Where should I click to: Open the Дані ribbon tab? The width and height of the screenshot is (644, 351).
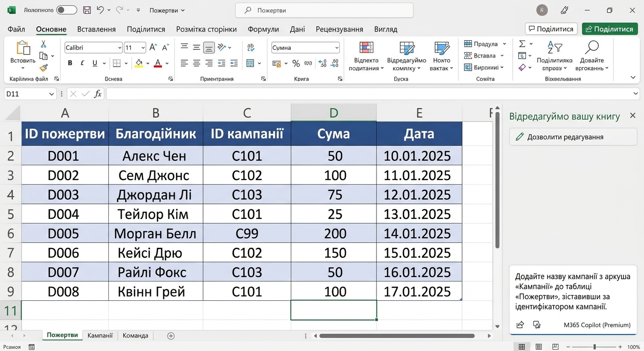coord(297,29)
